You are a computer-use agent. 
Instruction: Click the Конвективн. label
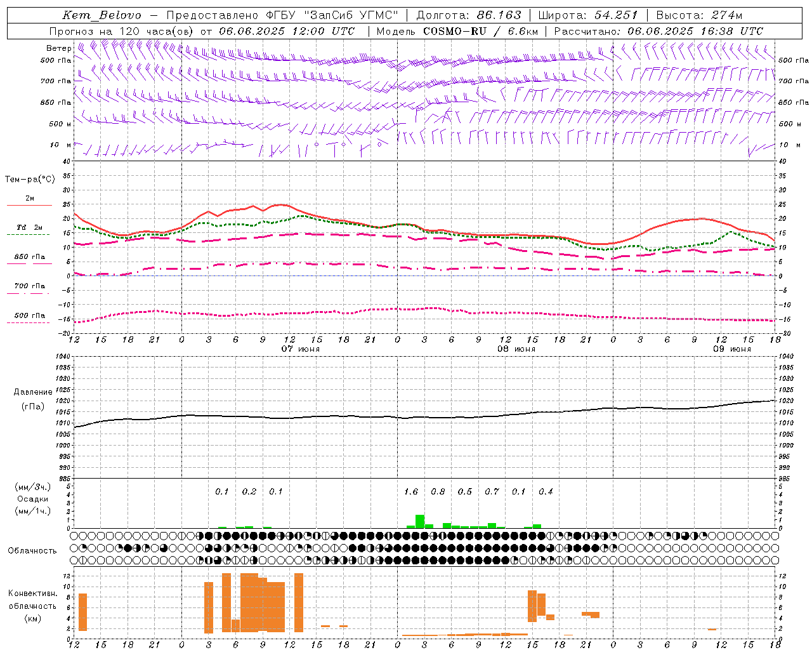(33, 594)
